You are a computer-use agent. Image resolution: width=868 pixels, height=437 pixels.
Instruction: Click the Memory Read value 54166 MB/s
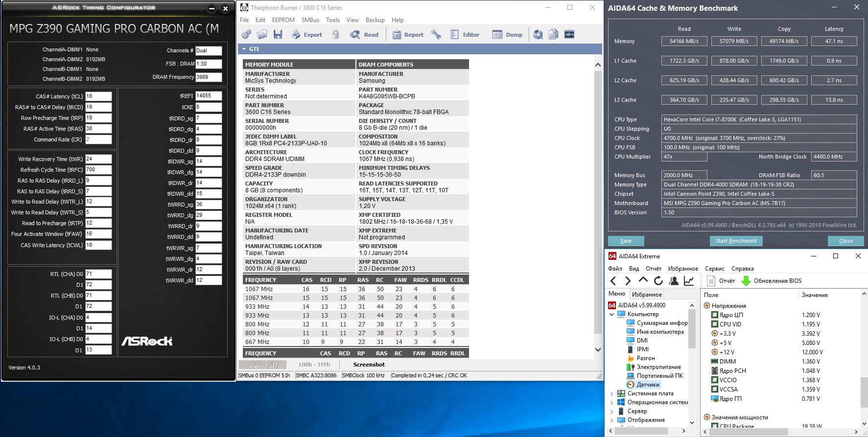[684, 41]
